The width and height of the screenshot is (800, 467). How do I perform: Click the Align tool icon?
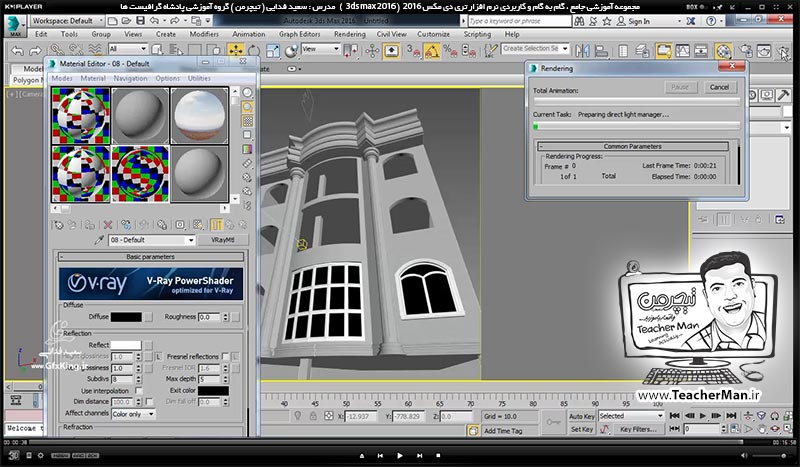click(x=602, y=51)
